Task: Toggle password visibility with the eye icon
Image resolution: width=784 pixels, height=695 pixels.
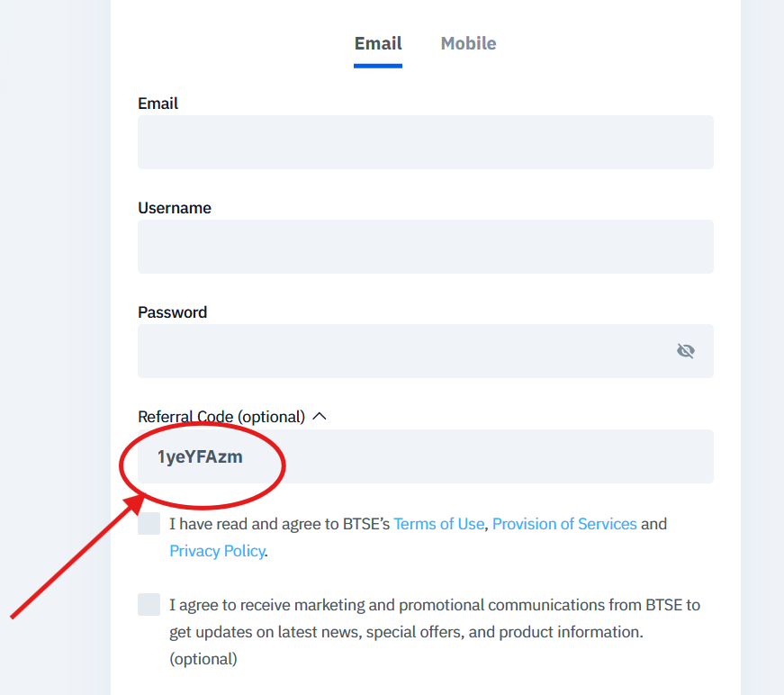Action: click(686, 351)
